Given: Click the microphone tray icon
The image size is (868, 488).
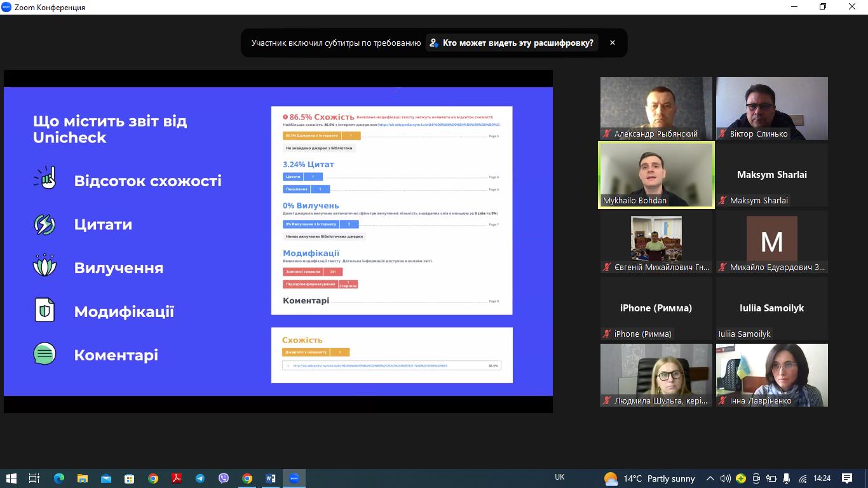Looking at the screenshot, I should click(787, 478).
